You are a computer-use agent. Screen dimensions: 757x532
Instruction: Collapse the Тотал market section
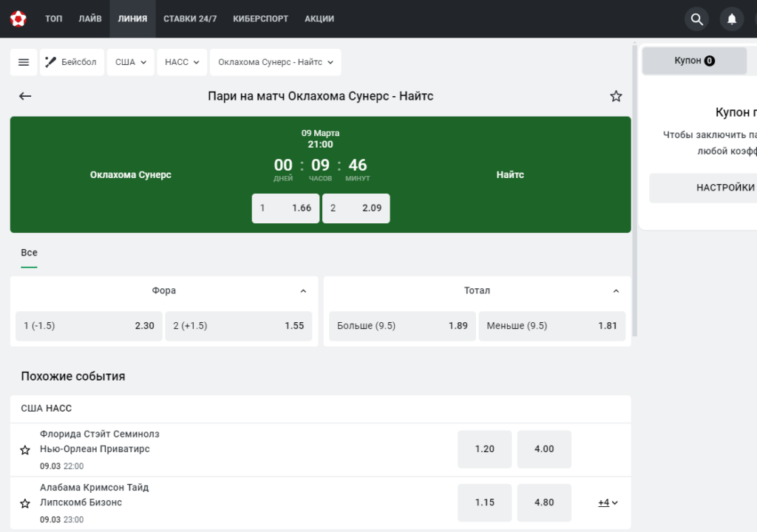tap(616, 291)
